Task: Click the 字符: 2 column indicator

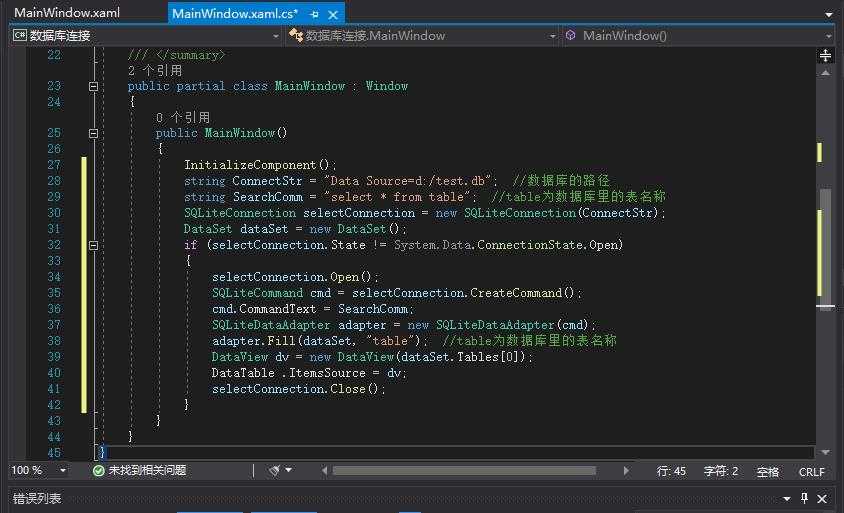Action: coord(721,472)
